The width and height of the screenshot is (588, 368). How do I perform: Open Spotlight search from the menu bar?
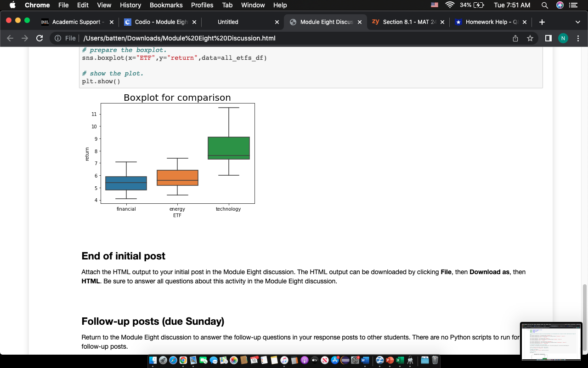pos(544,5)
